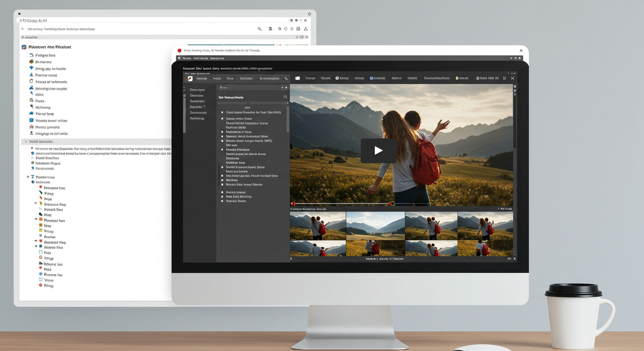The height and width of the screenshot is (351, 644).
Task: Click the red start marker on video timeline
Action: click(x=293, y=203)
